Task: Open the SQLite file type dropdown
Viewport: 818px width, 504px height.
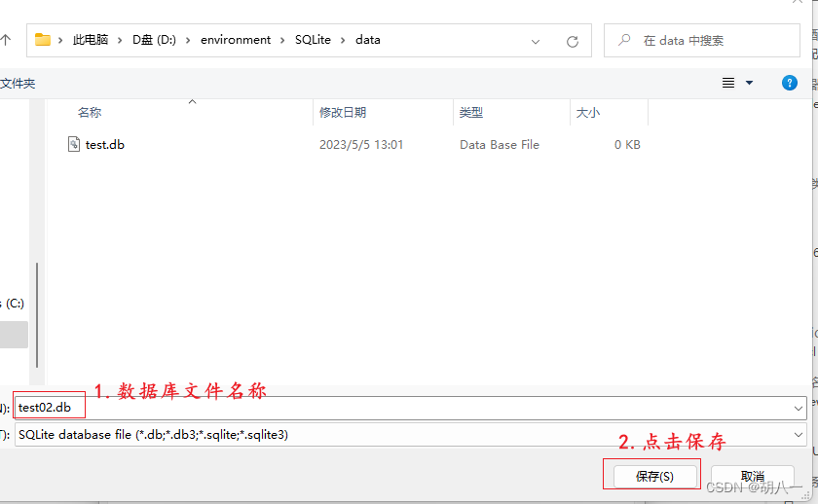Action: tap(799, 435)
